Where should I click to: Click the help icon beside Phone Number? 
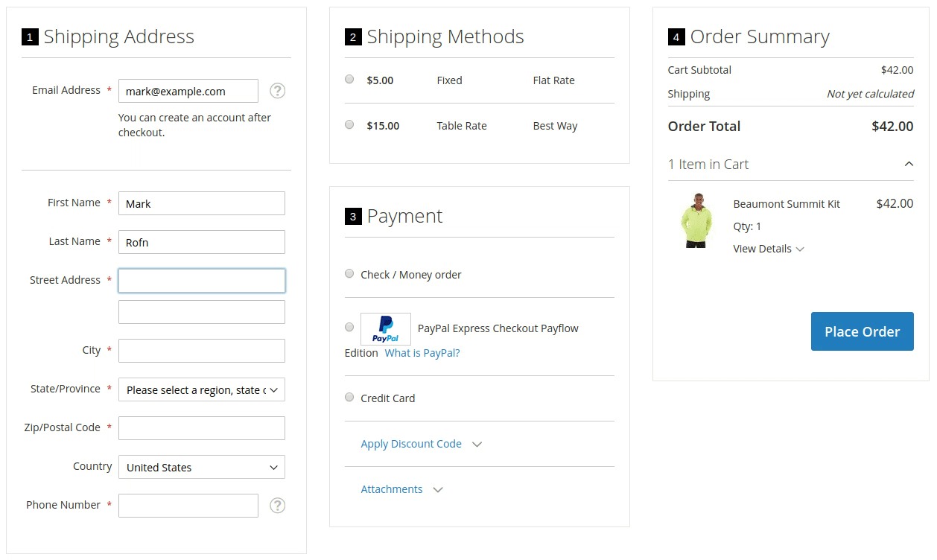click(277, 506)
